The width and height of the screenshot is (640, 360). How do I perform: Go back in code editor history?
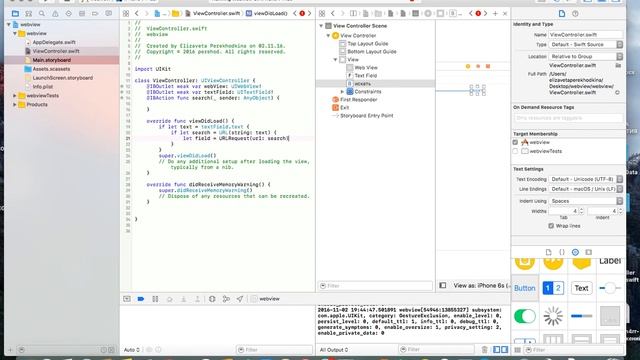point(137,13)
